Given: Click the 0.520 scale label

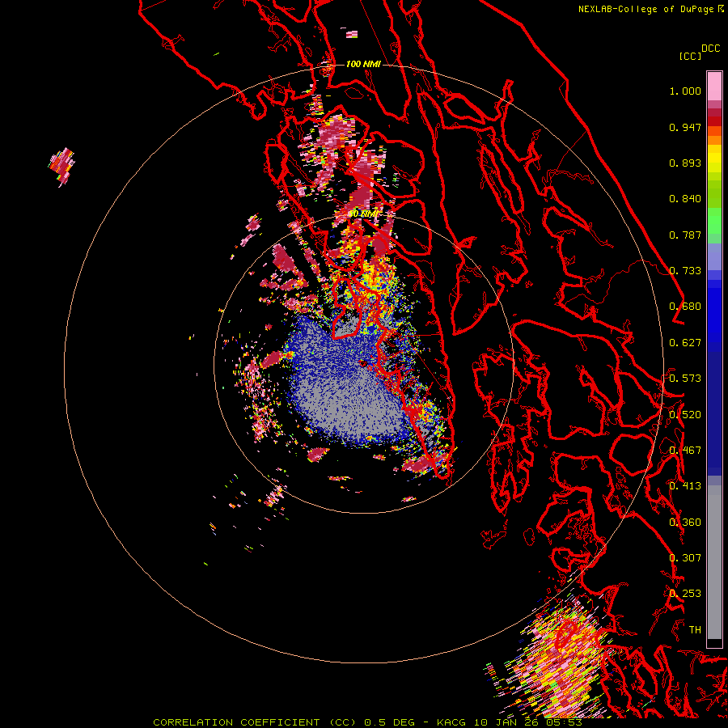Looking at the screenshot, I should click(x=685, y=414).
